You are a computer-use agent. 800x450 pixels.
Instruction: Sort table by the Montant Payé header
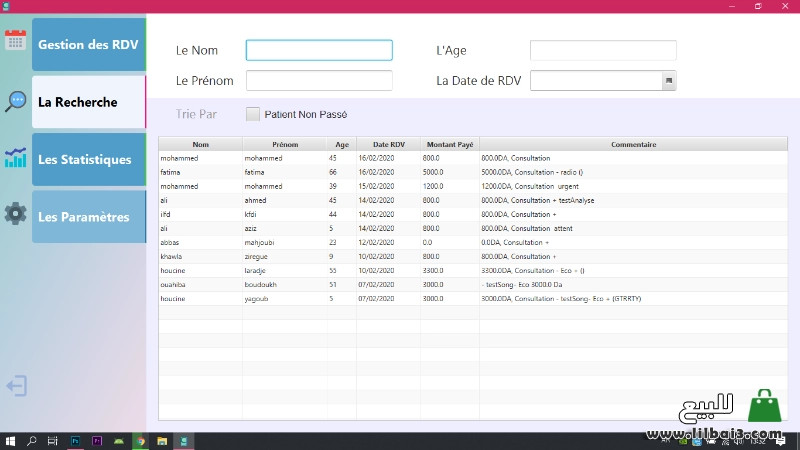(450, 144)
